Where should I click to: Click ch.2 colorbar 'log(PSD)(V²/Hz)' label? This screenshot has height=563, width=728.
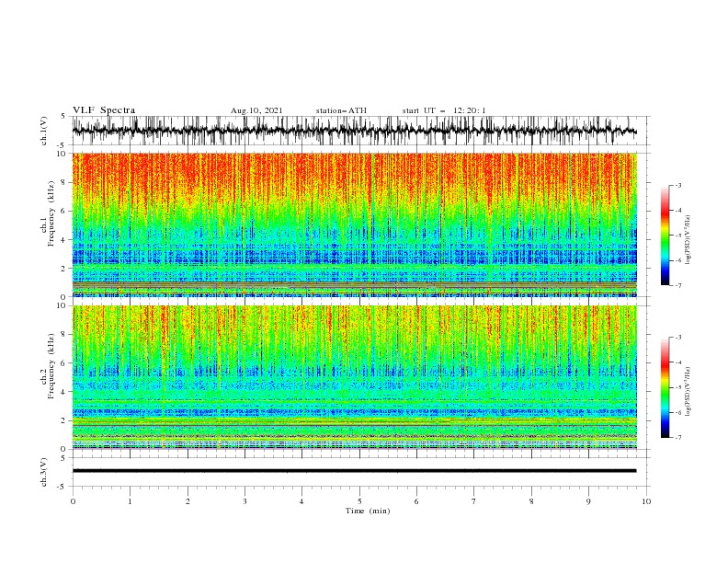click(688, 392)
